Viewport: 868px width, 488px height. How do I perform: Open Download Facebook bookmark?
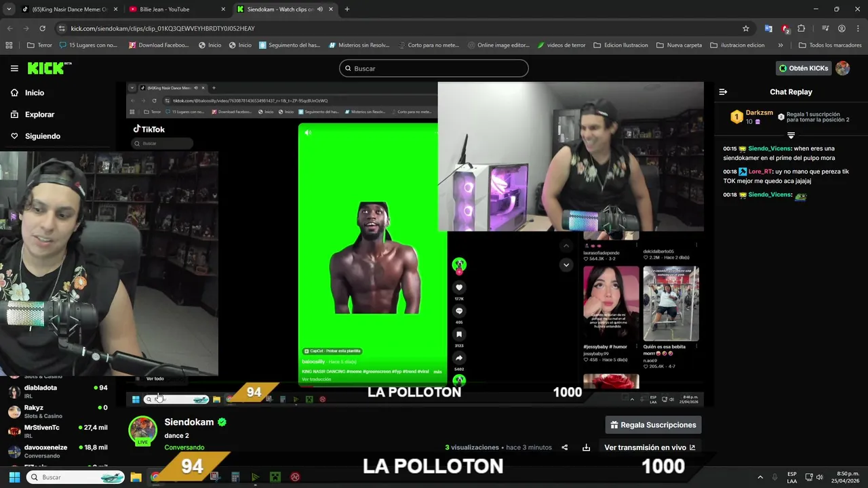tap(158, 45)
